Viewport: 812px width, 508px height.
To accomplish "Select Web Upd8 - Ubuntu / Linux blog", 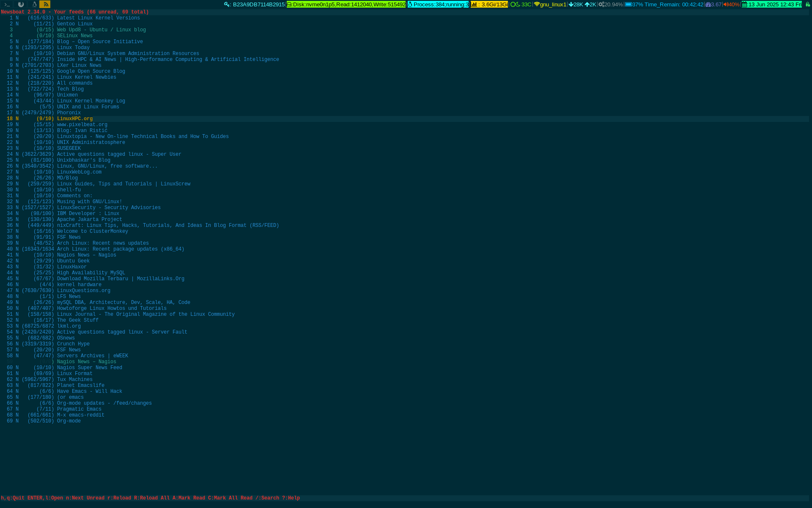I will (101, 30).
